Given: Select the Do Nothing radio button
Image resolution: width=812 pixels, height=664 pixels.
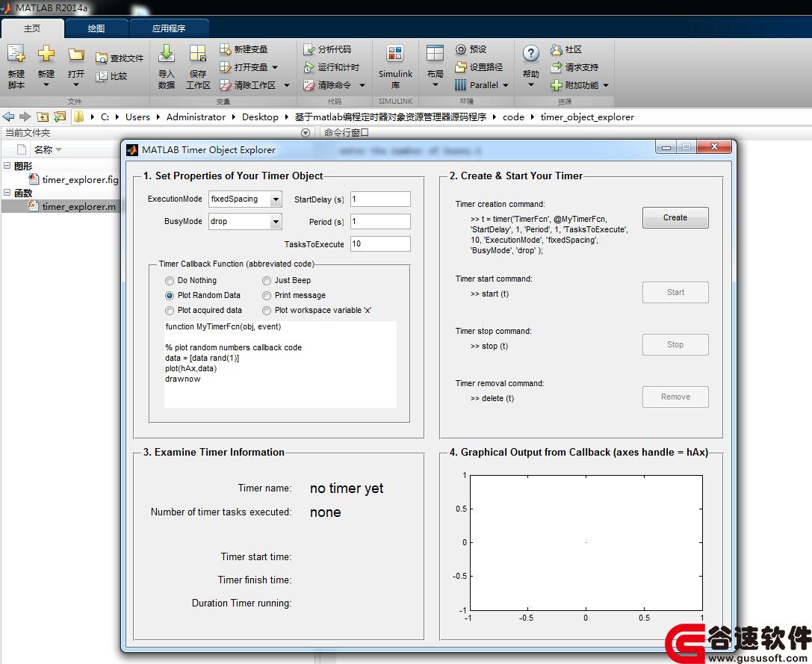Looking at the screenshot, I should pyautogui.click(x=170, y=281).
